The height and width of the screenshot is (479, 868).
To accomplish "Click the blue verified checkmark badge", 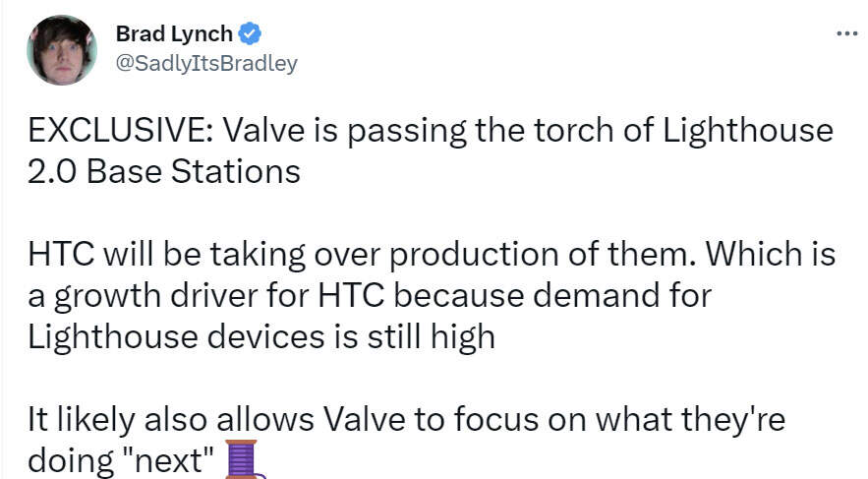I will click(250, 34).
